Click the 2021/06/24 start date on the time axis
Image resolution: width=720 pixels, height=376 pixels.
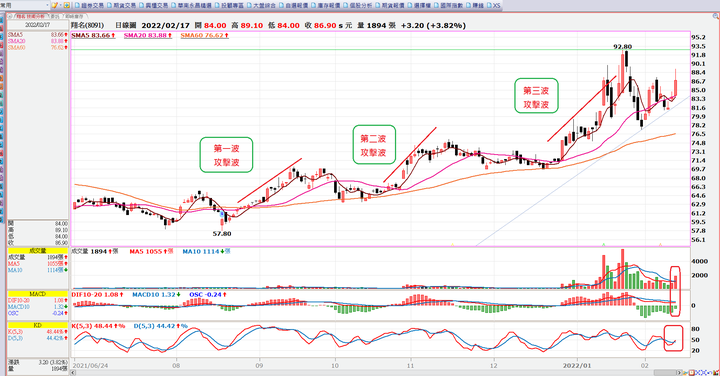(x=90, y=365)
